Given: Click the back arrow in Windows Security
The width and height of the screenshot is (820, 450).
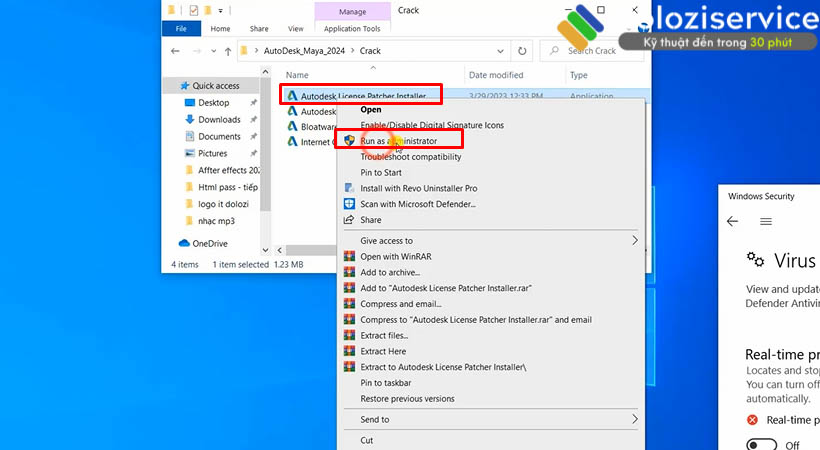Looking at the screenshot, I should [732, 221].
